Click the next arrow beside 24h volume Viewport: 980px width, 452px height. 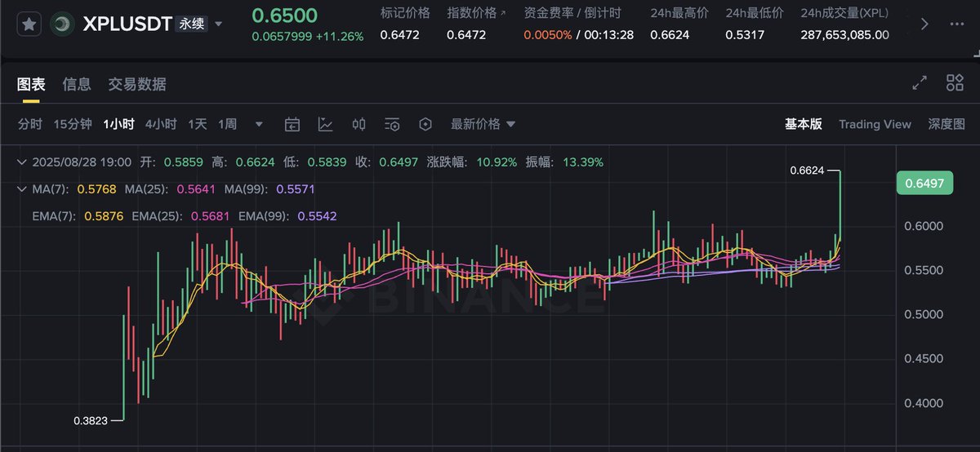pyautogui.click(x=924, y=24)
